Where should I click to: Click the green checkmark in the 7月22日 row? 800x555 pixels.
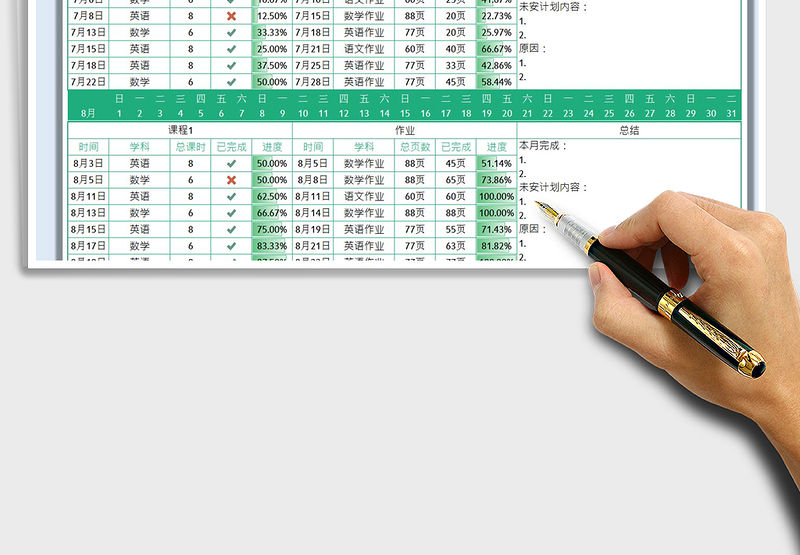231,82
